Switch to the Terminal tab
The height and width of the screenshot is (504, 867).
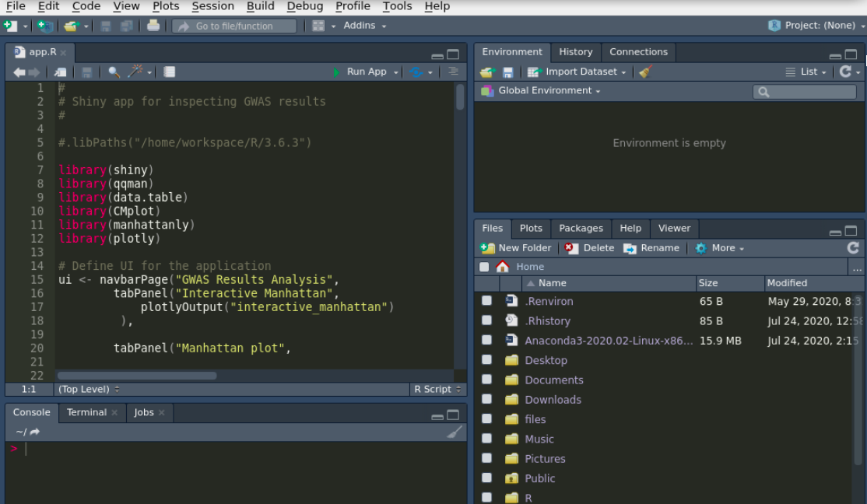(x=86, y=412)
